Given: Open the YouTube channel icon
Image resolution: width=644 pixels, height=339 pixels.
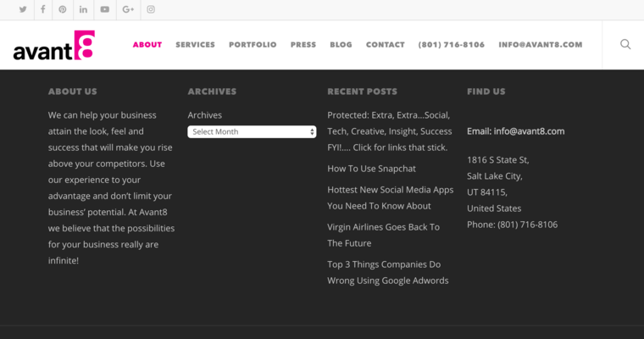Looking at the screenshot, I should click(x=105, y=10).
